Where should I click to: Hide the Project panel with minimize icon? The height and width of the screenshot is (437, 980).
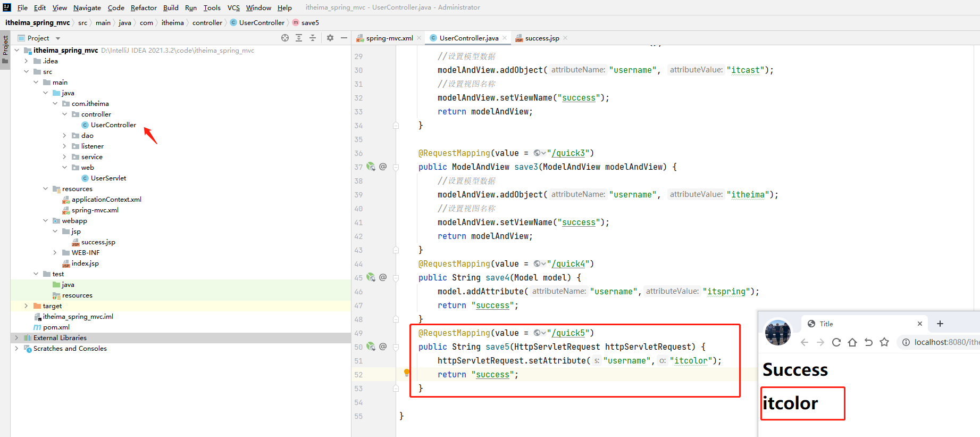344,38
